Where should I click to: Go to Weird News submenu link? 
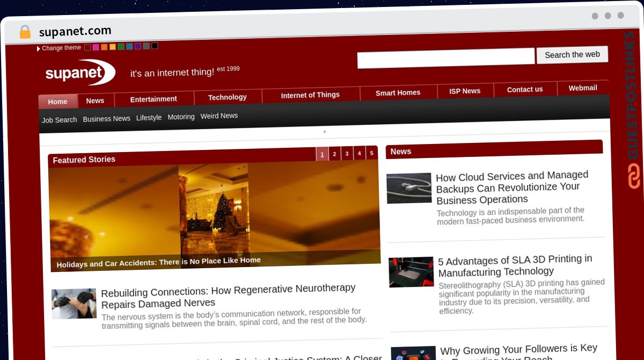coord(219,116)
